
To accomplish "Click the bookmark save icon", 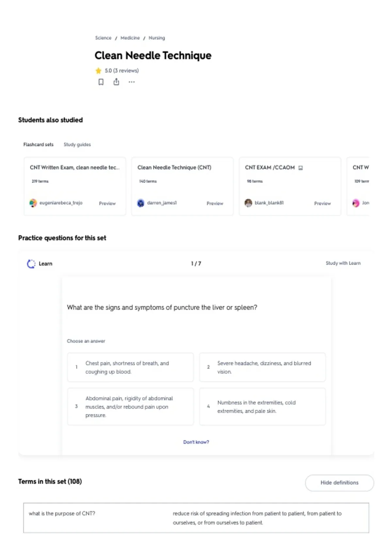I will pyautogui.click(x=101, y=82).
